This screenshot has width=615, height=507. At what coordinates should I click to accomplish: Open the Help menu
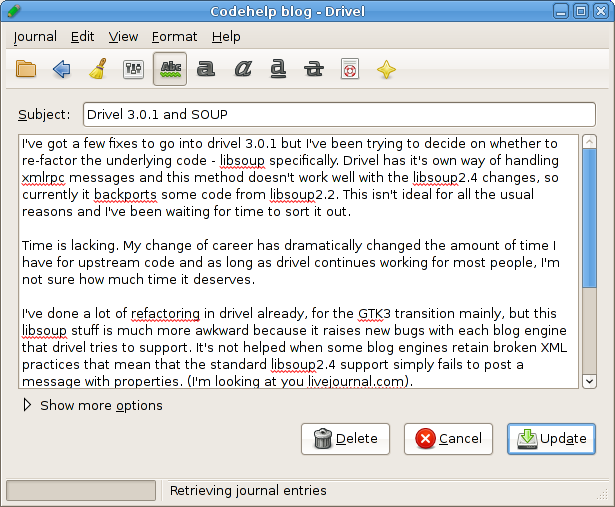coord(226,37)
